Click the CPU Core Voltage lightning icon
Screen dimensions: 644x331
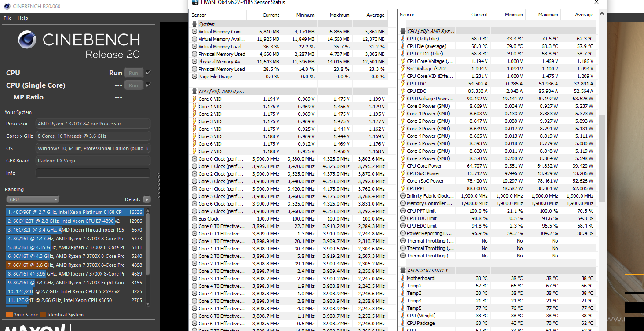click(x=403, y=61)
